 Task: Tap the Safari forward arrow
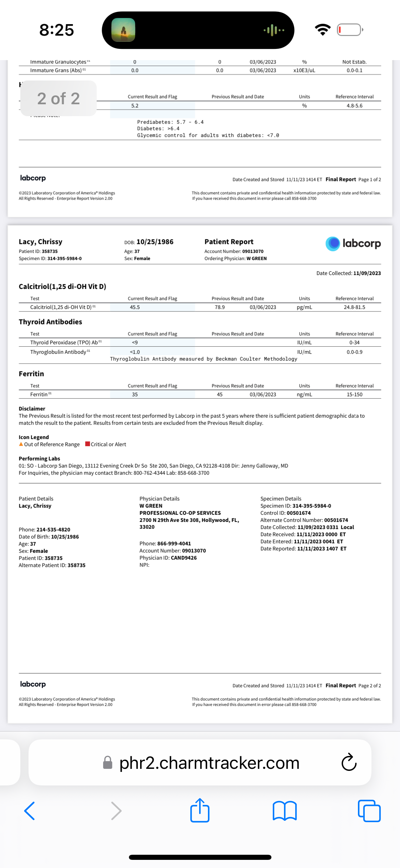(x=116, y=811)
